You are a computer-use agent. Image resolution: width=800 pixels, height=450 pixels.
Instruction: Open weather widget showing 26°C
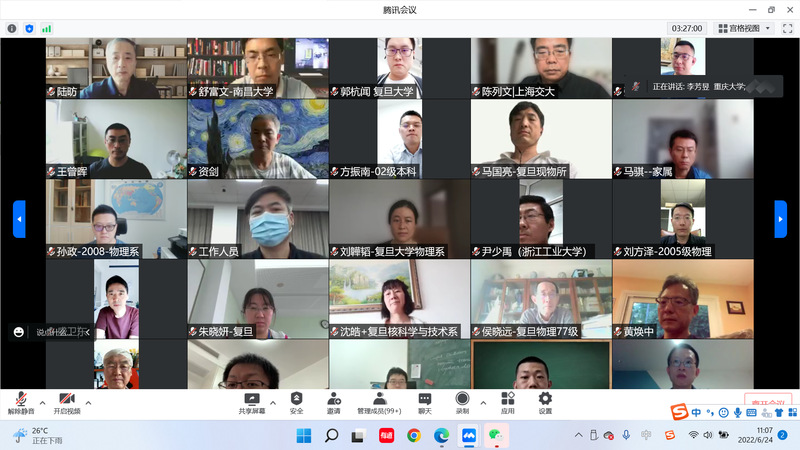coord(38,436)
